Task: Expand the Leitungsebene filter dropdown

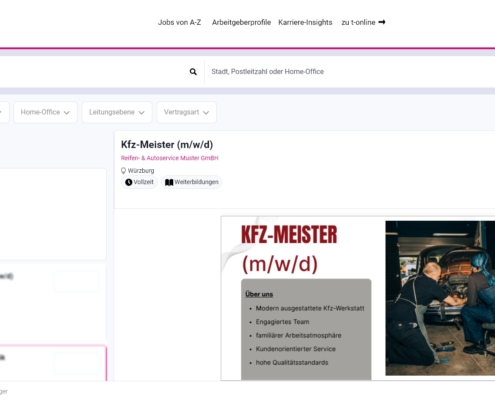Action: tap(117, 112)
